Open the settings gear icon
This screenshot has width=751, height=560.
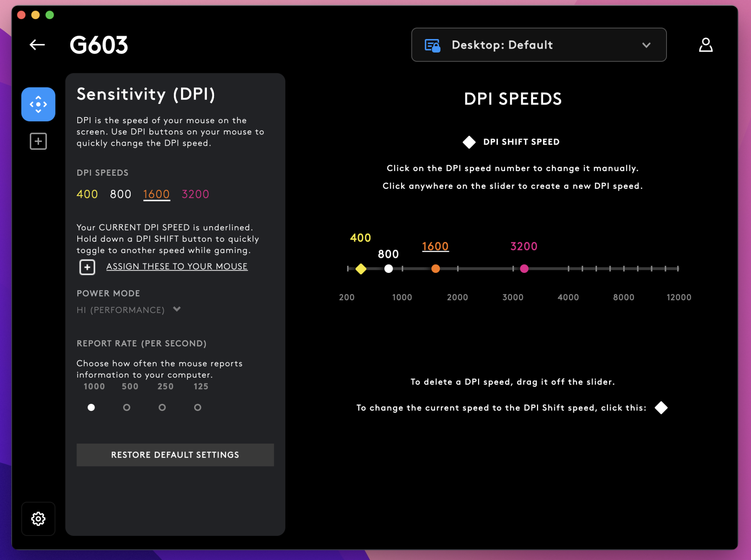tap(38, 519)
